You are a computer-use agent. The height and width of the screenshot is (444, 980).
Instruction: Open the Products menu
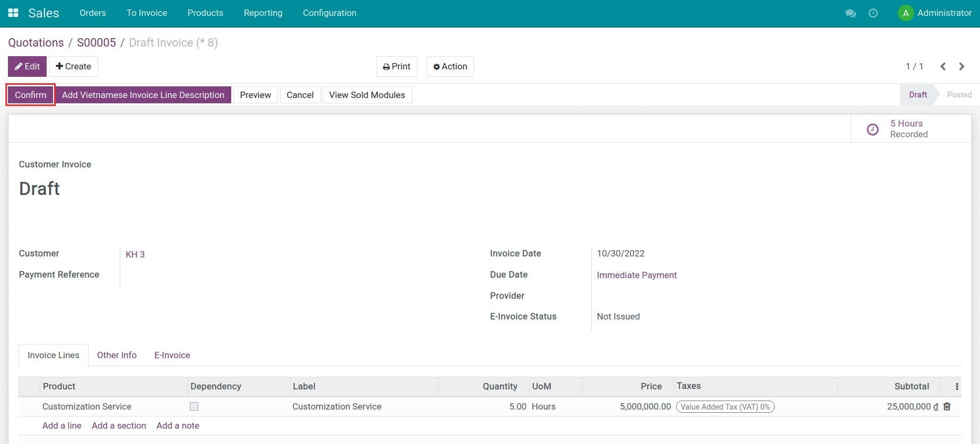(x=205, y=13)
